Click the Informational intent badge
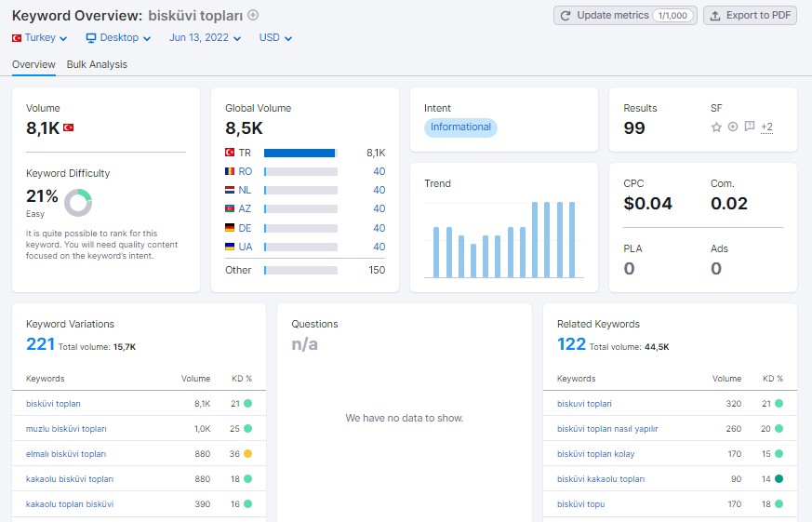Image resolution: width=812 pixels, height=522 pixels. coord(460,127)
